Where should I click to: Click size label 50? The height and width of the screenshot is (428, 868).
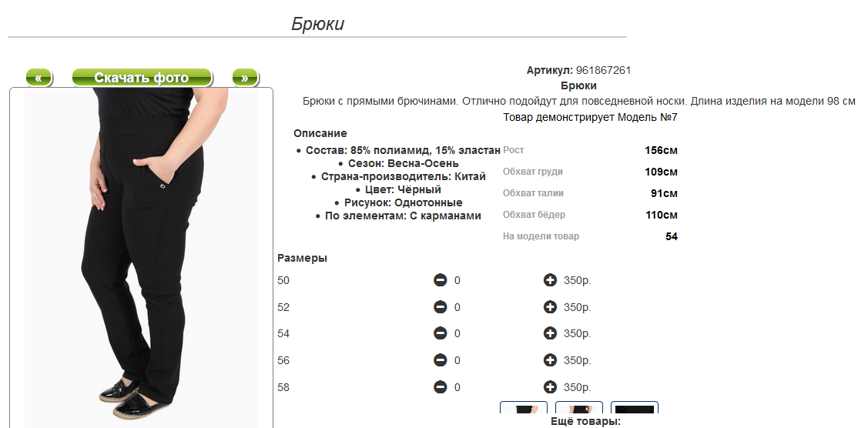pos(283,280)
